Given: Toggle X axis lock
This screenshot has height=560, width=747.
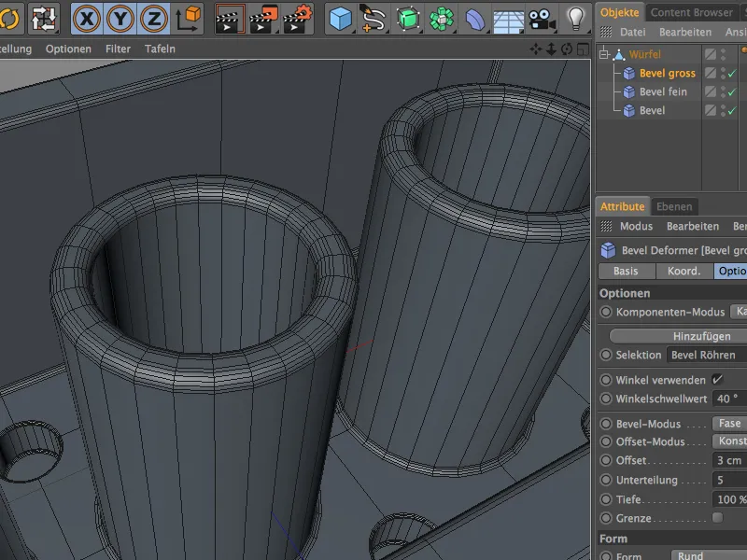Looking at the screenshot, I should (87, 19).
